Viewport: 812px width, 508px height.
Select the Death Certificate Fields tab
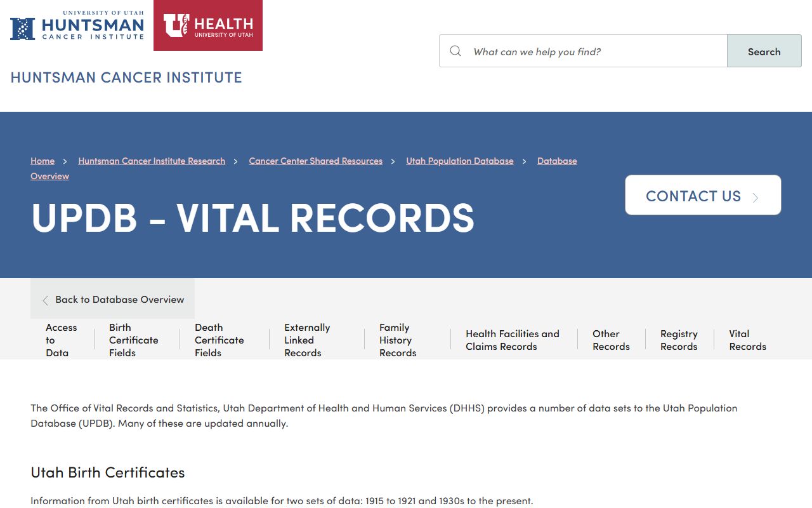[219, 340]
